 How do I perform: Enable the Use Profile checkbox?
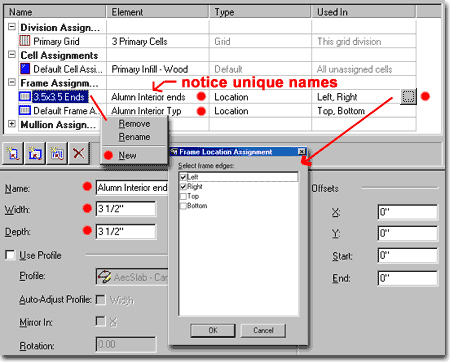tap(10, 255)
